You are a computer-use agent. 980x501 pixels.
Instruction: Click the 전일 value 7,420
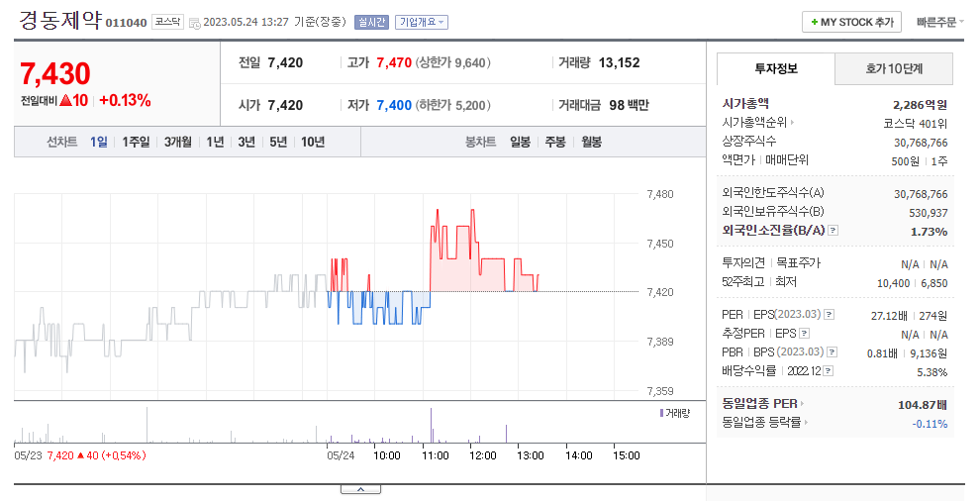coord(285,62)
